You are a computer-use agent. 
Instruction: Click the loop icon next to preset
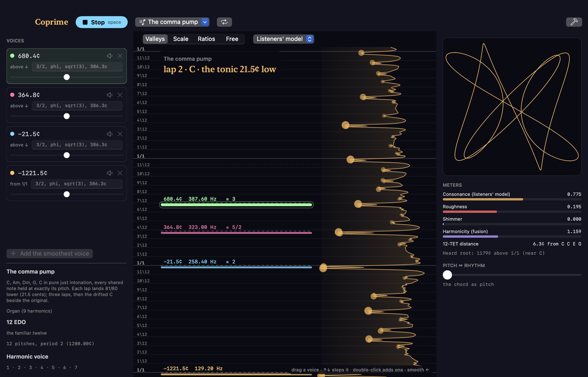click(x=224, y=22)
